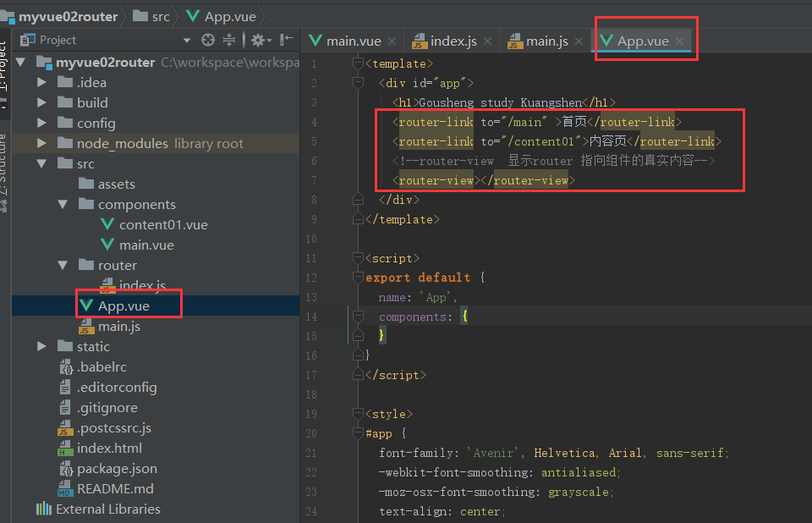Screen dimensions: 812x523
Task: Fold the components object on line 14
Action: tap(358, 317)
